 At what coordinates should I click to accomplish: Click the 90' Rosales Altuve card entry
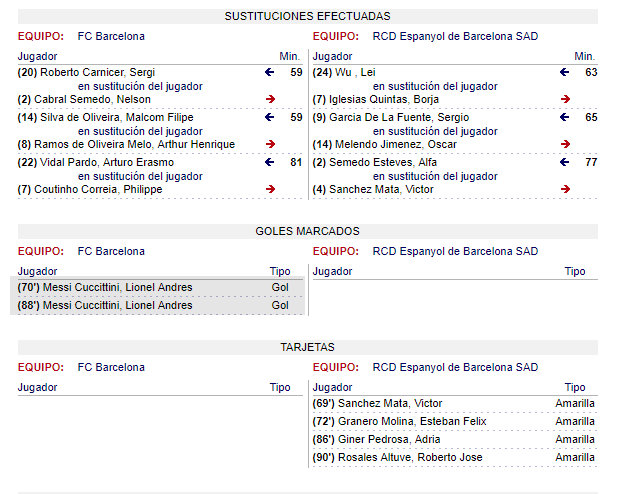coord(455,457)
